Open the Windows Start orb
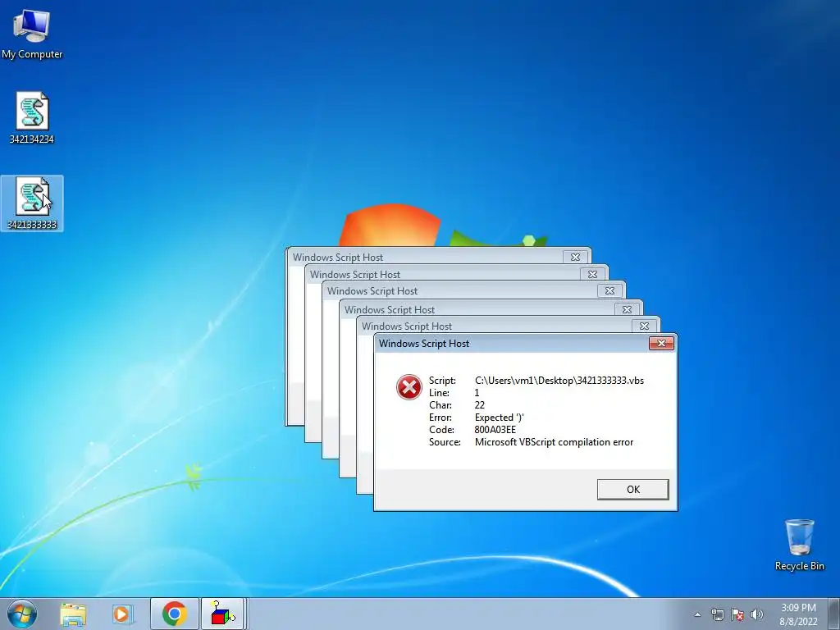 [22, 614]
